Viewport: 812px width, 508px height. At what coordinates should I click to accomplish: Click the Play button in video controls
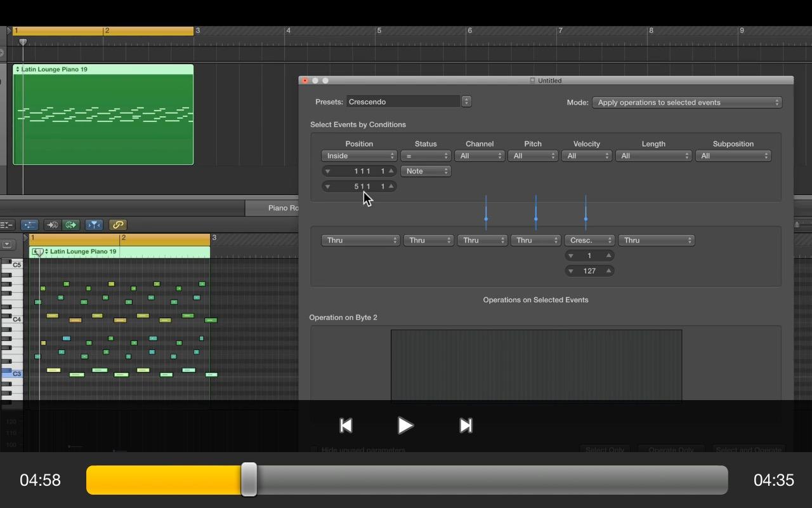pos(405,425)
